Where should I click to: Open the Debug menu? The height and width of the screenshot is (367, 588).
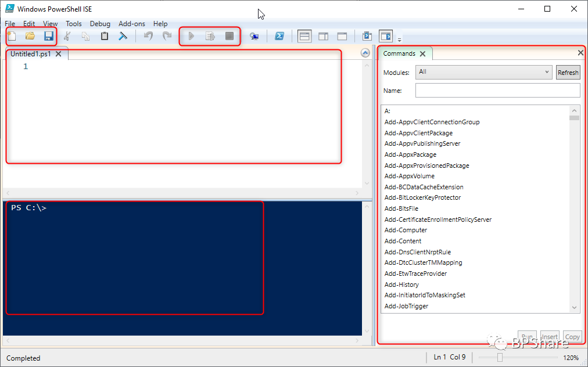tap(100, 24)
